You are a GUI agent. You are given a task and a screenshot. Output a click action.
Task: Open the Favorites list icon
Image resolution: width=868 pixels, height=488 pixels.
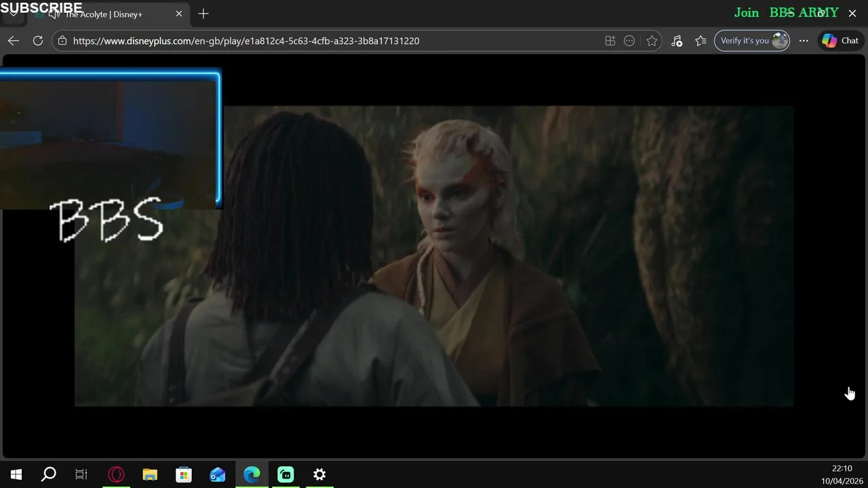tap(701, 41)
